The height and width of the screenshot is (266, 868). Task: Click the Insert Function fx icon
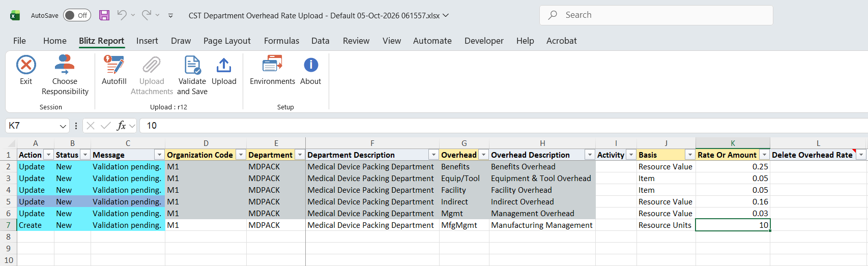(x=121, y=126)
